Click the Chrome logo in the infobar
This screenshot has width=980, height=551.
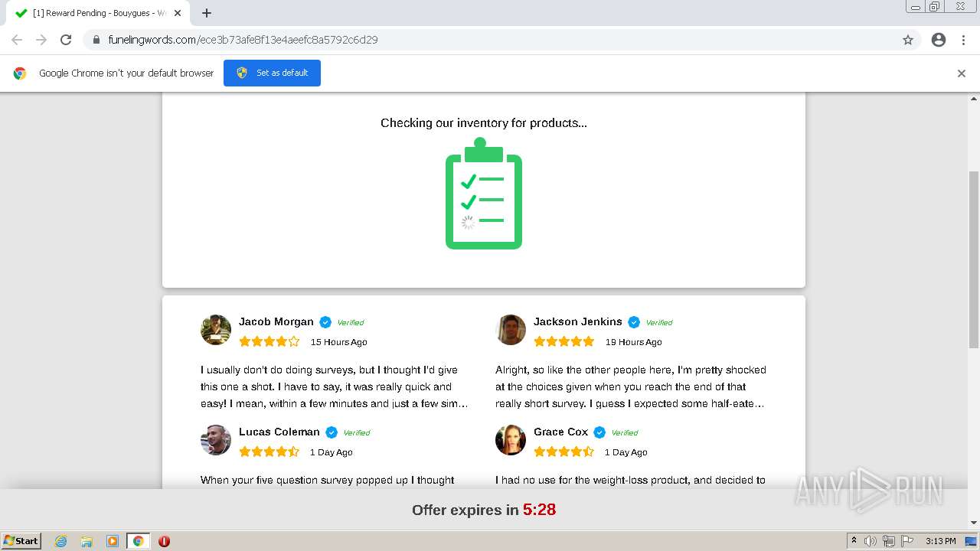20,73
